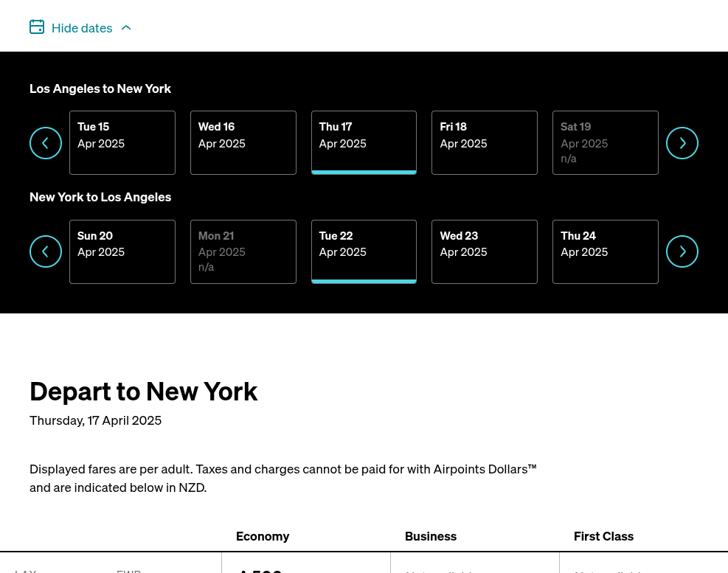This screenshot has height=573, width=728.
Task: Click the Los Angeles to New York label
Action: pyautogui.click(x=100, y=88)
